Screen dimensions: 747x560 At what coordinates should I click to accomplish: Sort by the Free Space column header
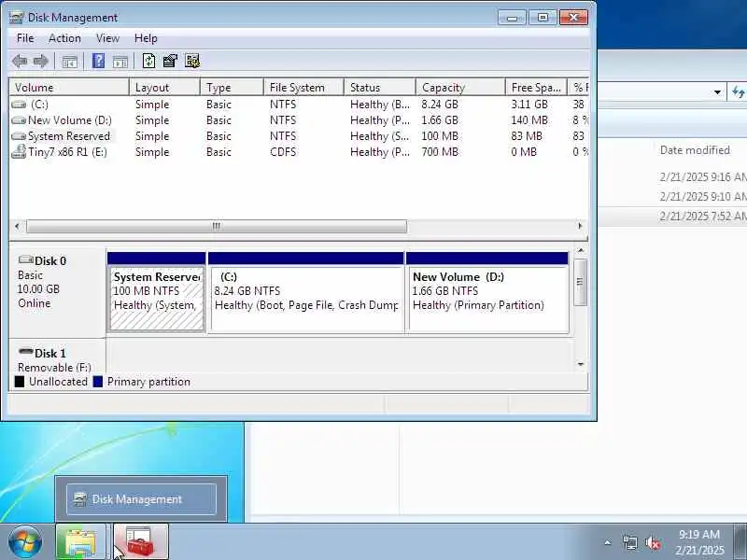[536, 88]
